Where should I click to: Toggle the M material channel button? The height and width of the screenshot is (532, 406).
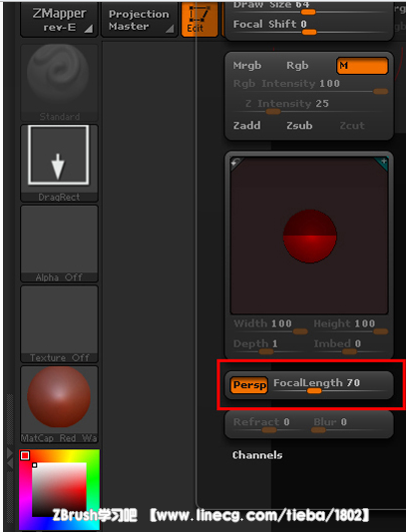362,66
